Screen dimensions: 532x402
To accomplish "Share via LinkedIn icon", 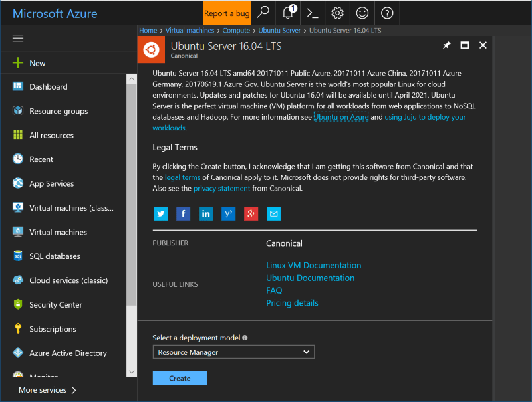I will click(x=205, y=213).
